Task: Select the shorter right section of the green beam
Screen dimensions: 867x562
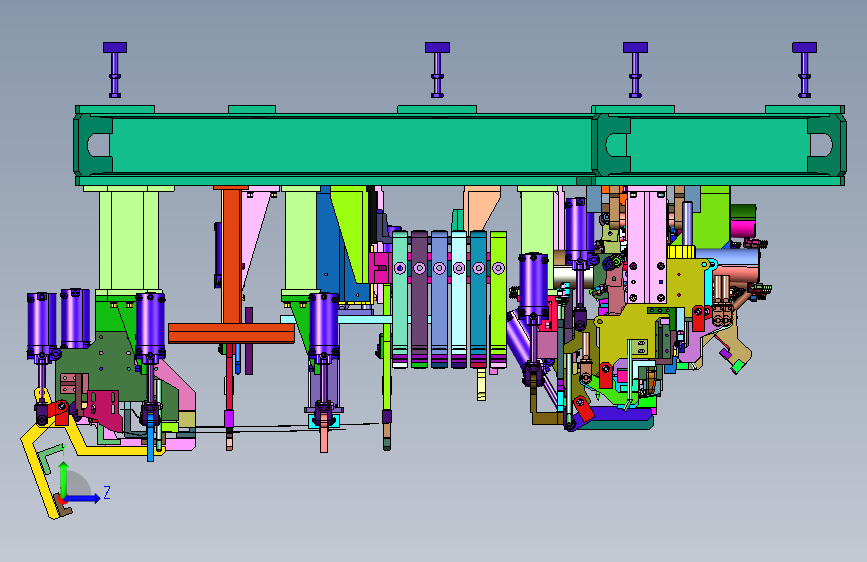Action: pyautogui.click(x=719, y=145)
